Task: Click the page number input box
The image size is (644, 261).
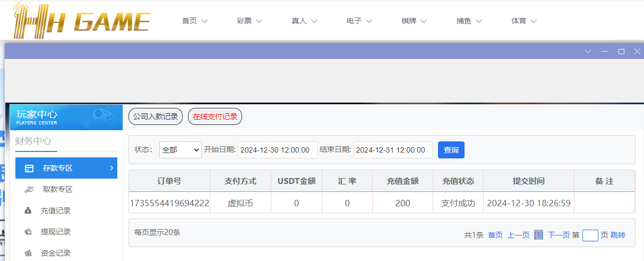Action: (590, 235)
